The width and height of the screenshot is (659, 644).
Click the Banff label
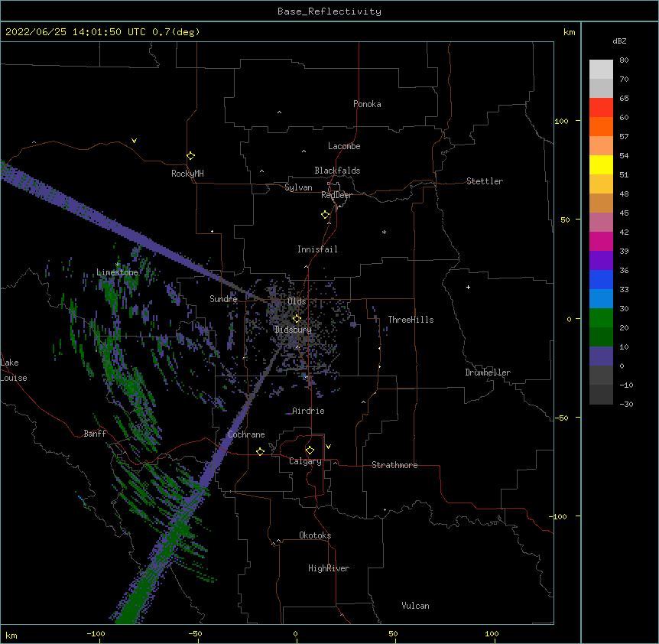point(95,434)
